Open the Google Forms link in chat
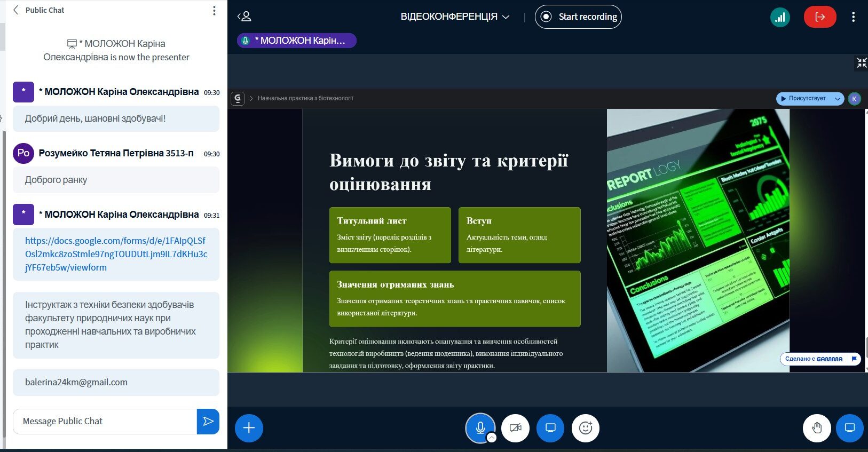Image resolution: width=868 pixels, height=452 pixels. click(116, 254)
